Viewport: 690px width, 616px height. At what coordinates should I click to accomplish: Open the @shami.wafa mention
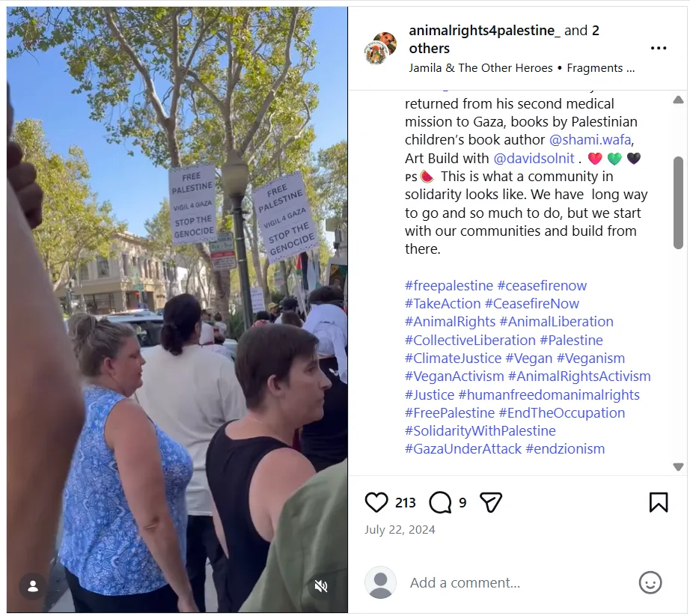point(590,139)
